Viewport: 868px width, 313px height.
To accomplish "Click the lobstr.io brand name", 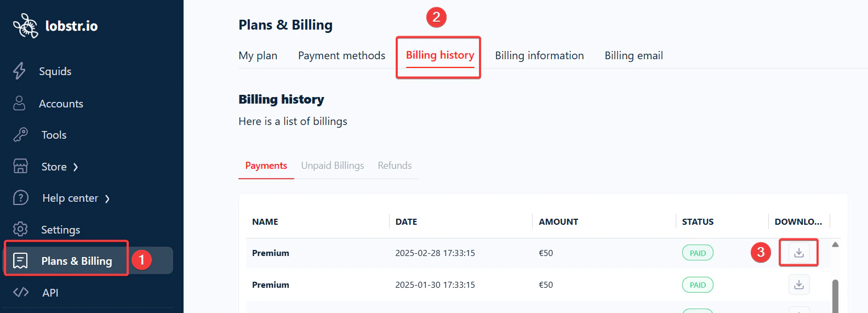I will pyautogui.click(x=71, y=26).
